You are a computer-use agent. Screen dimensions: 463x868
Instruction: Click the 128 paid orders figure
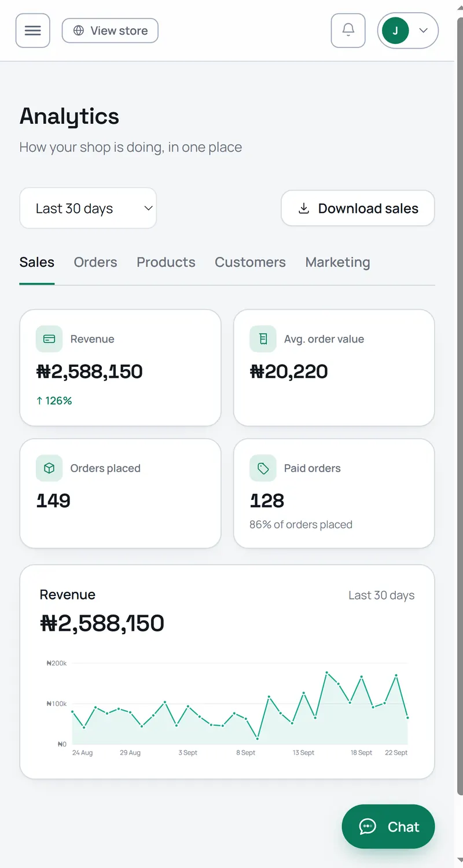267,501
